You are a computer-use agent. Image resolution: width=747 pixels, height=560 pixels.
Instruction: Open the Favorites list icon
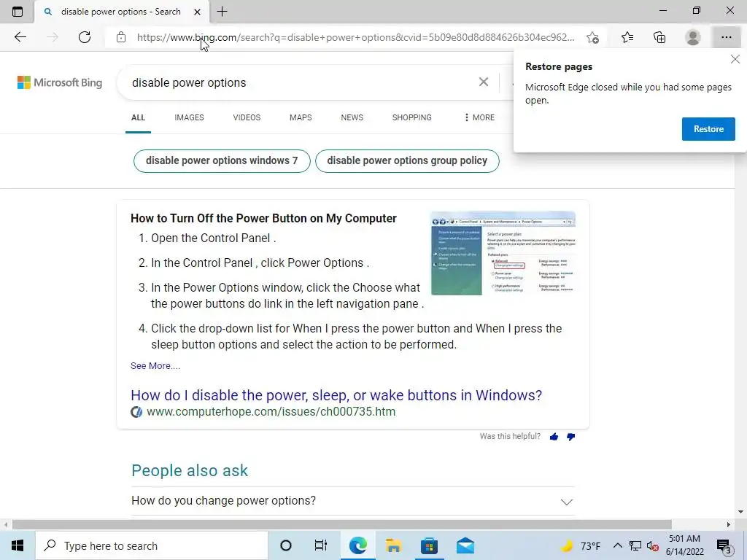tap(627, 37)
